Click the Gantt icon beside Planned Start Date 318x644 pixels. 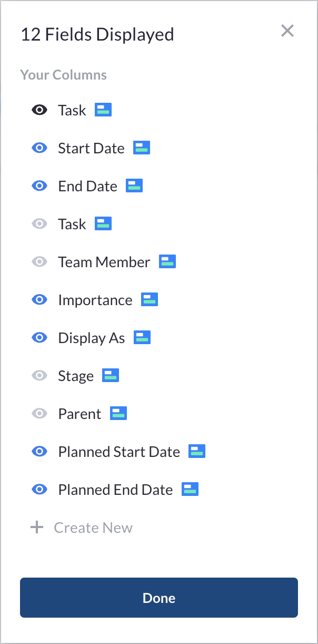197,451
